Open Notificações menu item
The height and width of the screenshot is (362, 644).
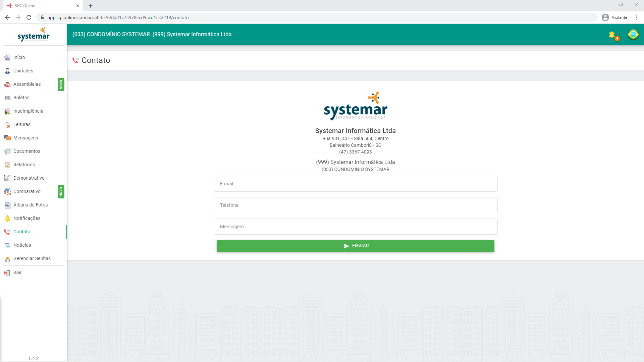pos(27,218)
